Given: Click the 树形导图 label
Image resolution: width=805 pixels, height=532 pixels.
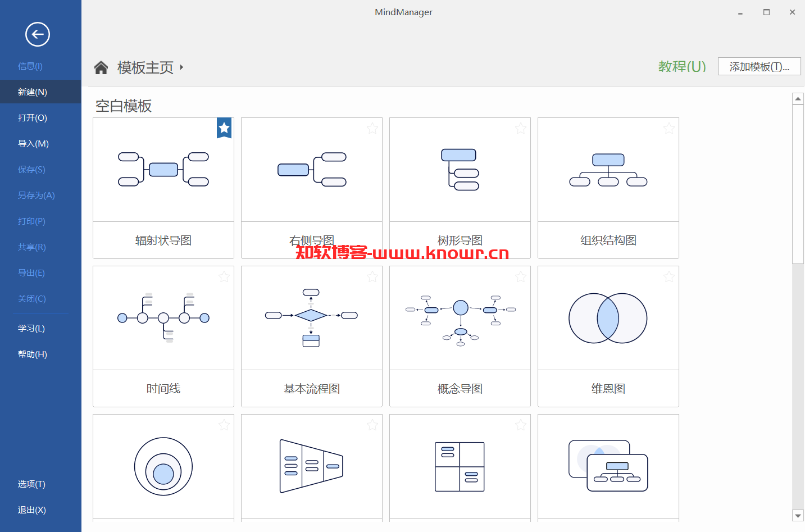Looking at the screenshot, I should (460, 240).
